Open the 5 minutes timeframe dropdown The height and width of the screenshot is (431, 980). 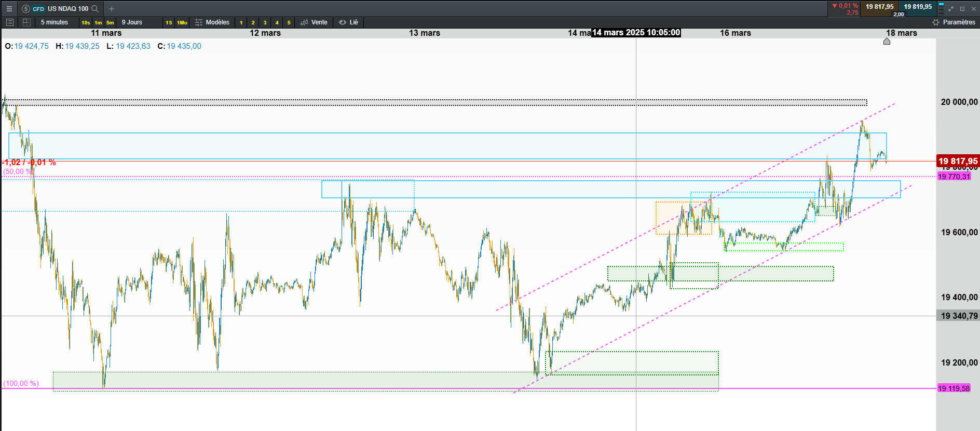pos(55,22)
